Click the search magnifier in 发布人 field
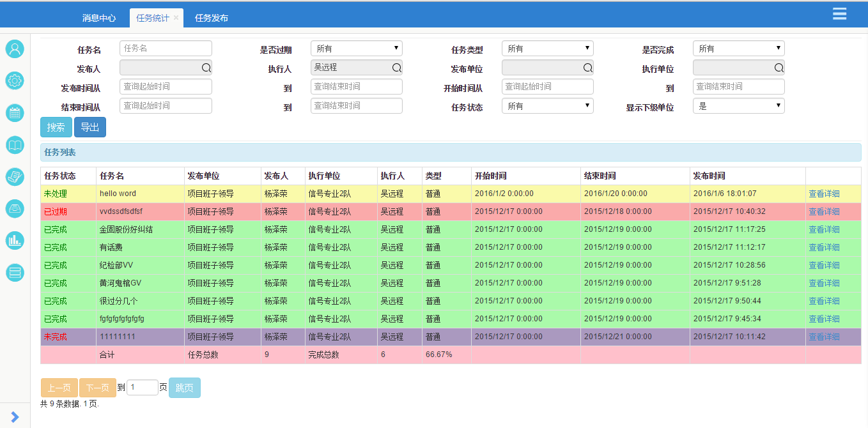Image resolution: width=868 pixels, height=428 pixels. (x=206, y=68)
